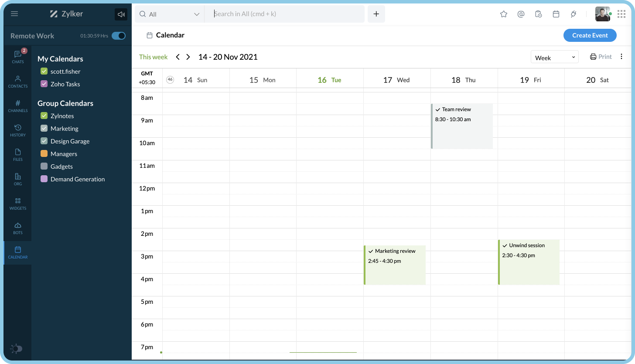This screenshot has height=364, width=635.
Task: Toggle the theme brightness icon
Action: pyautogui.click(x=16, y=349)
